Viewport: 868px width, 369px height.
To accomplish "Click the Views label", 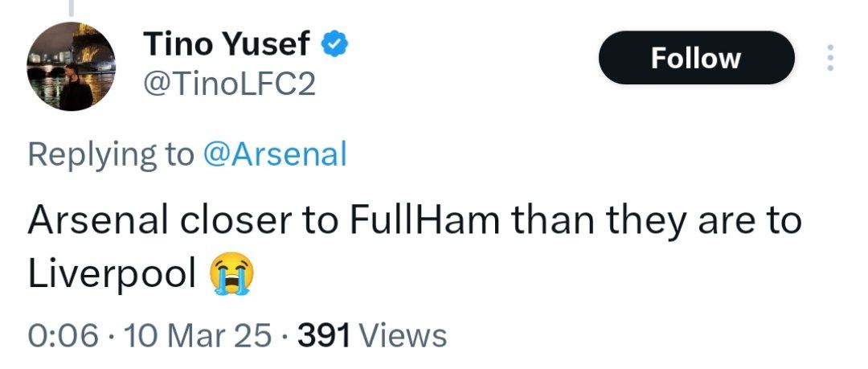I will click(402, 334).
